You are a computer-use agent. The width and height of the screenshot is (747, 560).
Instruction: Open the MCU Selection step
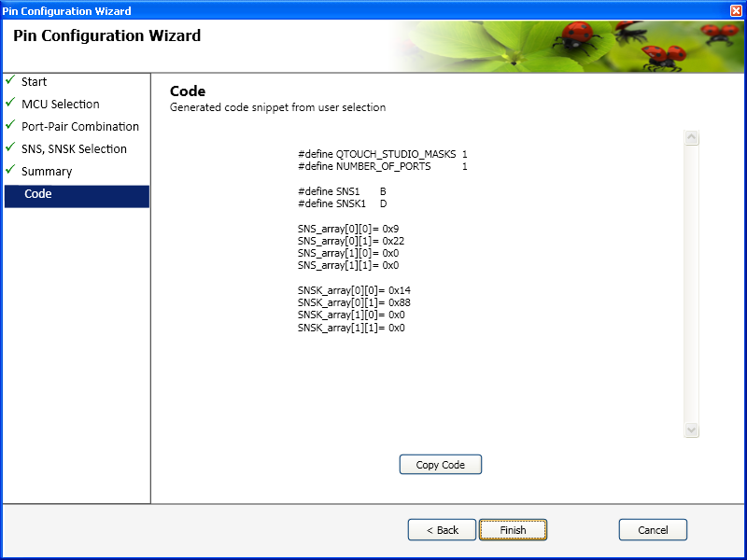coord(61,105)
